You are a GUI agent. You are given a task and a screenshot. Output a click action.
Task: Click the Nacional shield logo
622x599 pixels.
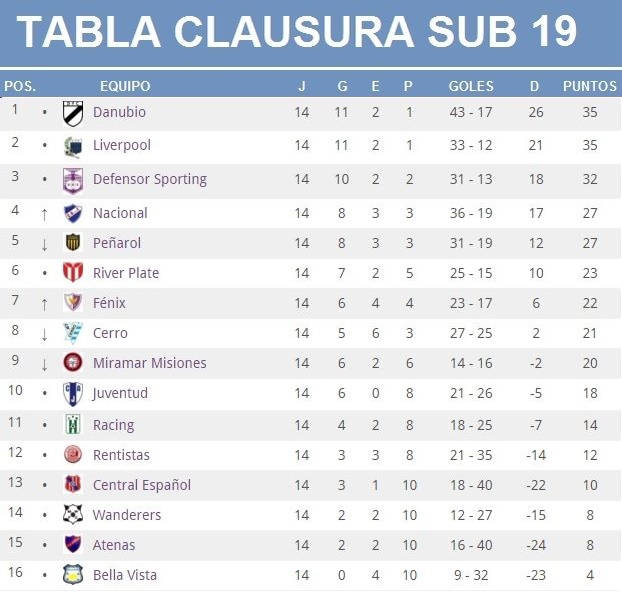pyautogui.click(x=73, y=213)
